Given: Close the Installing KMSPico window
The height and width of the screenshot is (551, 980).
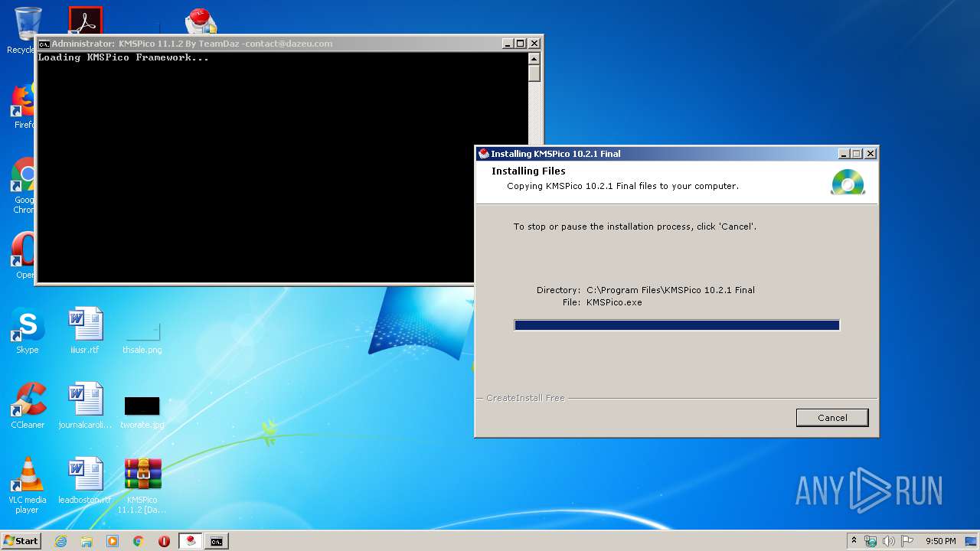Looking at the screenshot, I should (870, 154).
